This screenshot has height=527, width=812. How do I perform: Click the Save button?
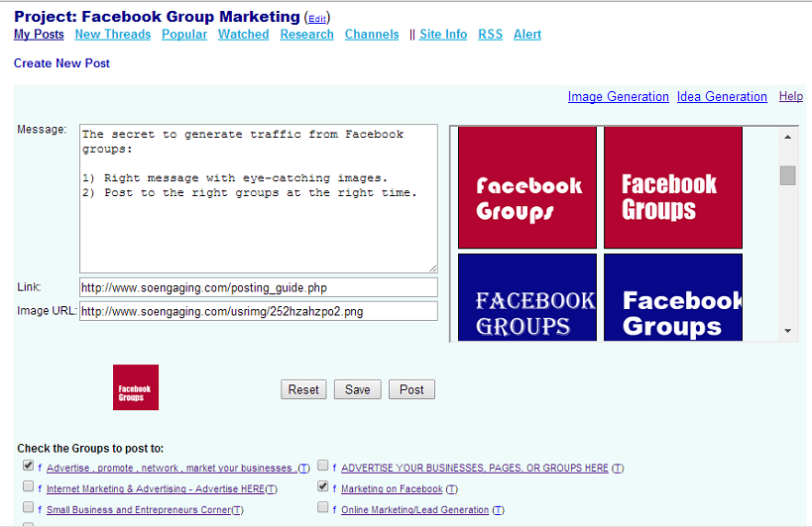(358, 389)
